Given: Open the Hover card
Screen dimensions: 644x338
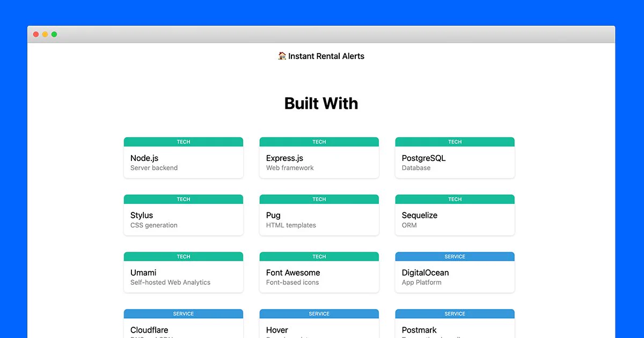Looking at the screenshot, I should click(x=319, y=324).
